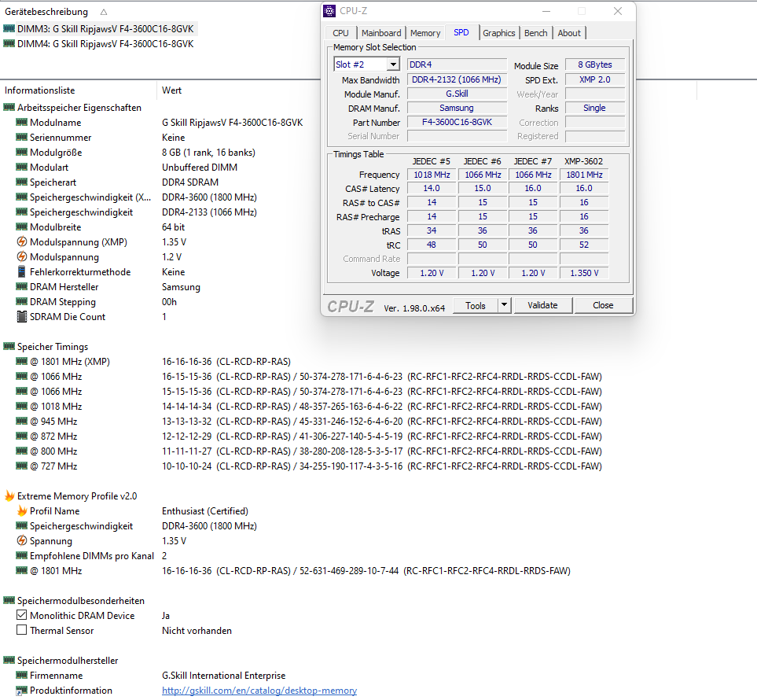The height and width of the screenshot is (700, 757).
Task: Open the Slot #2 memory slot dropdown
Action: point(394,64)
